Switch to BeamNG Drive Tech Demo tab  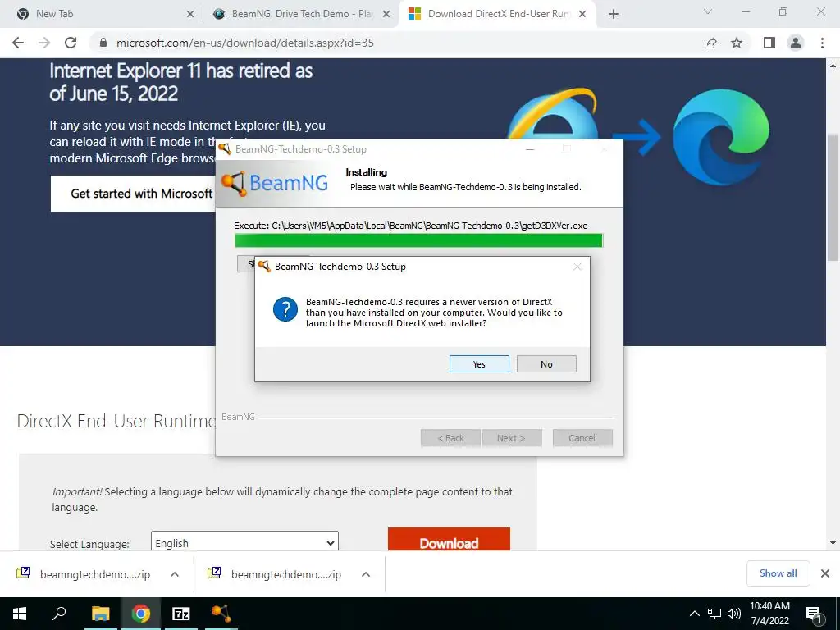(x=302, y=14)
